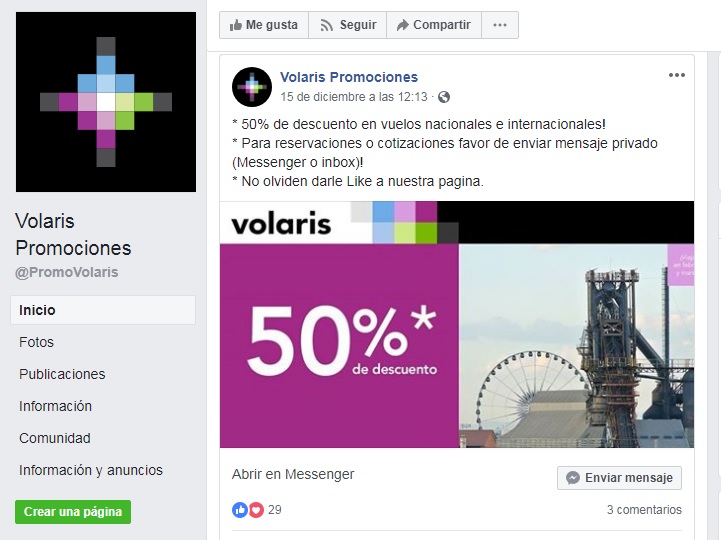Expand the 3 comentarios link
Screen dimensions: 721x540
pyautogui.click(x=644, y=510)
